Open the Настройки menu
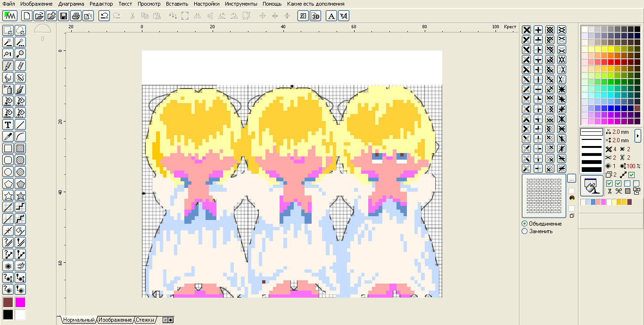 pyautogui.click(x=206, y=4)
